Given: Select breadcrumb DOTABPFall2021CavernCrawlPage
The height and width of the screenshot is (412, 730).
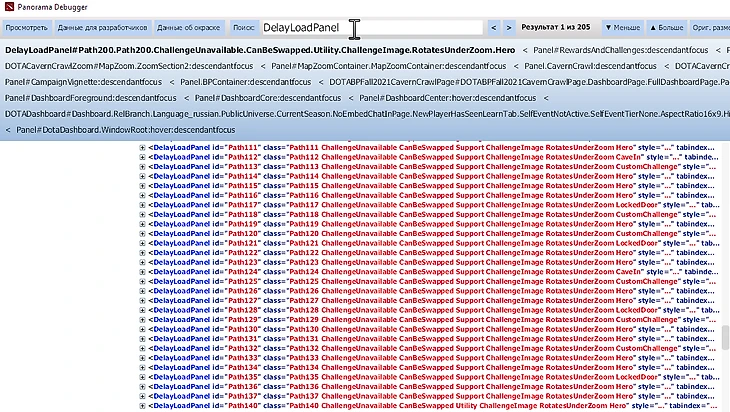Looking at the screenshot, I should [x=529, y=82].
